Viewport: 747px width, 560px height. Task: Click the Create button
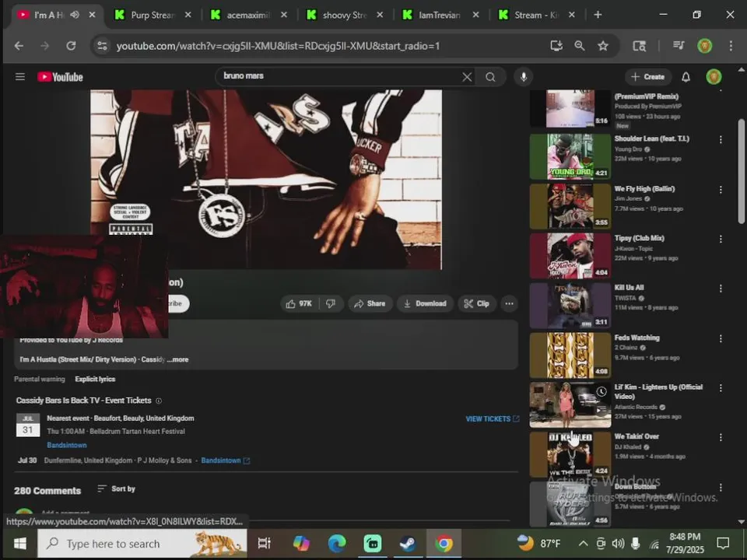tap(648, 77)
